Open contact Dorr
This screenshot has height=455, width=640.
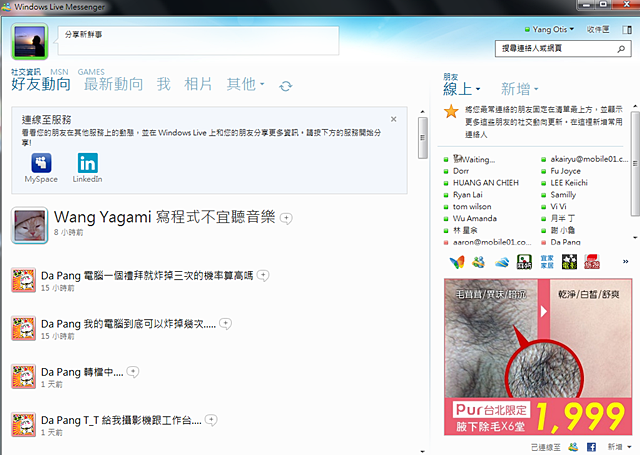(460, 171)
